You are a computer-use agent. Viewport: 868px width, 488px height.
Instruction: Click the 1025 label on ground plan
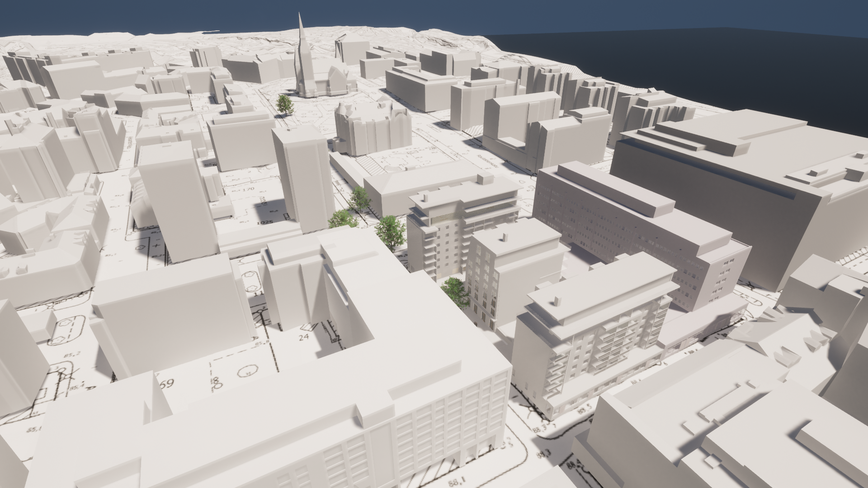[x=264, y=223]
